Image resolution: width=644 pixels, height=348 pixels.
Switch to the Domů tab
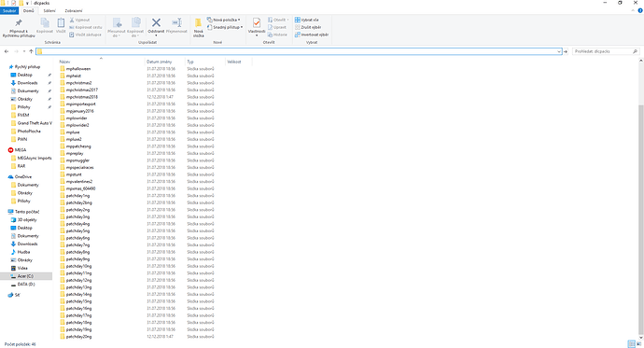pos(29,10)
